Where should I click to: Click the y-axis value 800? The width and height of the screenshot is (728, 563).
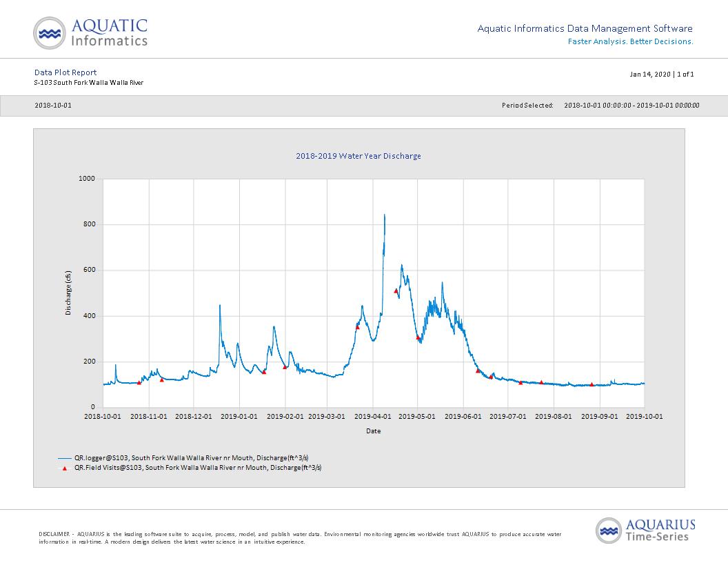coord(89,224)
